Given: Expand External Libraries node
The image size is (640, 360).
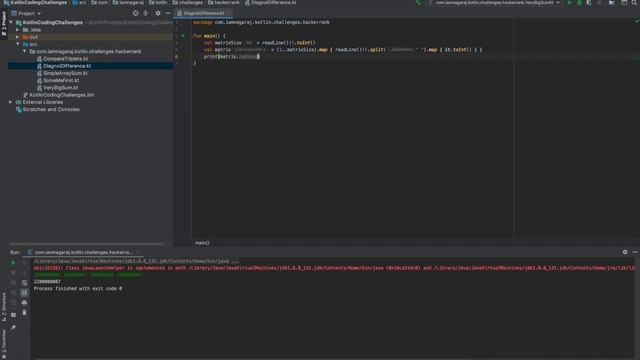Looking at the screenshot, I should (x=11, y=102).
